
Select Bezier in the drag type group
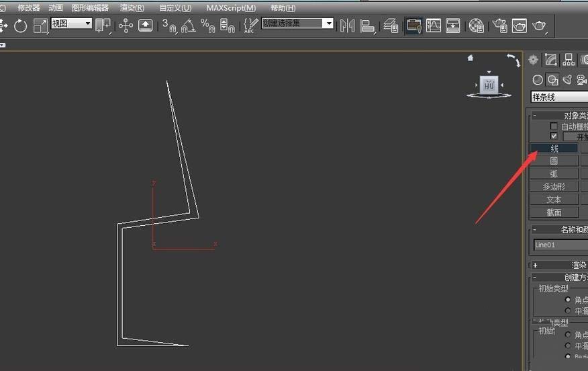tap(568, 356)
